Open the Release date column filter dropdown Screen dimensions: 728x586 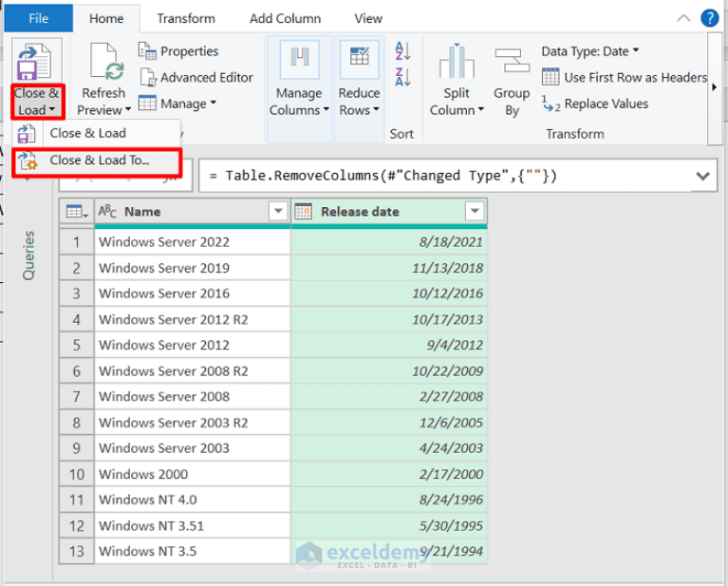(475, 212)
